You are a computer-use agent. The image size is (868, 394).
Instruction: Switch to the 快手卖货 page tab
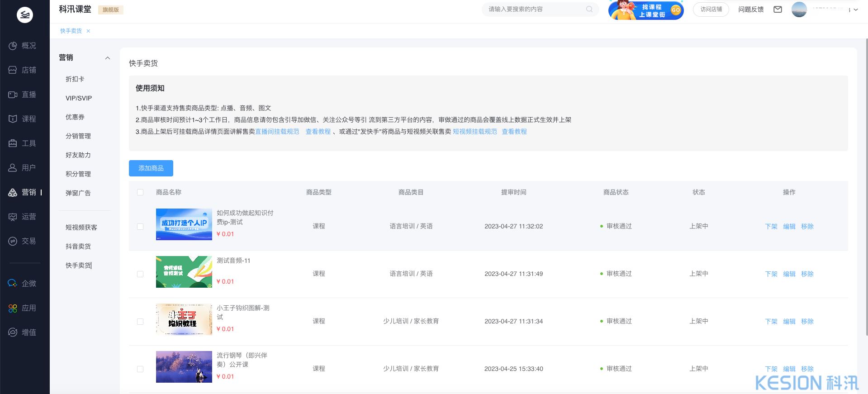71,31
